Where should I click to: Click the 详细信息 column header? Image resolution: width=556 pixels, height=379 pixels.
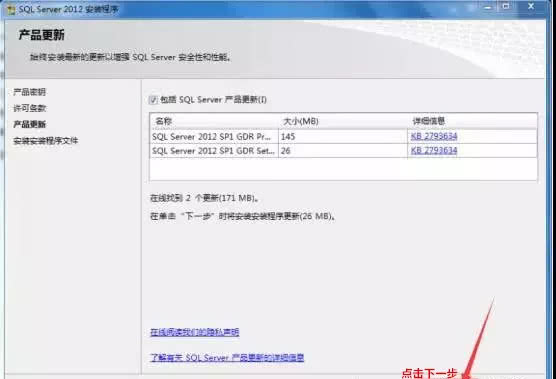pos(472,121)
